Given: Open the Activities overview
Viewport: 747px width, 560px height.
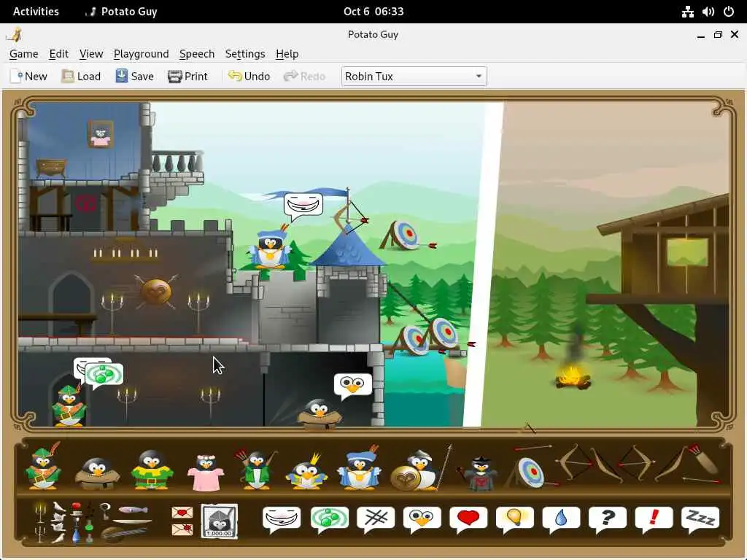Looking at the screenshot, I should pyautogui.click(x=36, y=12).
